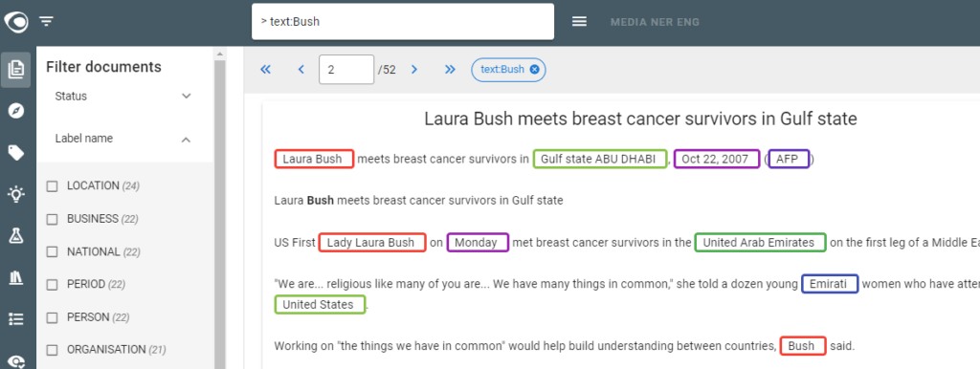Check the LOCATION label checkbox
This screenshot has height=369, width=980.
pos(53,186)
